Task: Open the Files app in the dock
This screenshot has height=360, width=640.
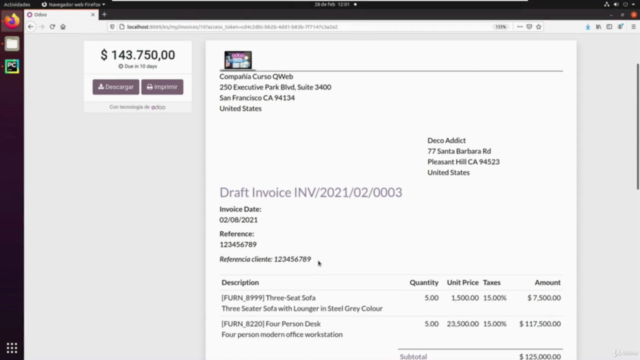Action: (12, 44)
